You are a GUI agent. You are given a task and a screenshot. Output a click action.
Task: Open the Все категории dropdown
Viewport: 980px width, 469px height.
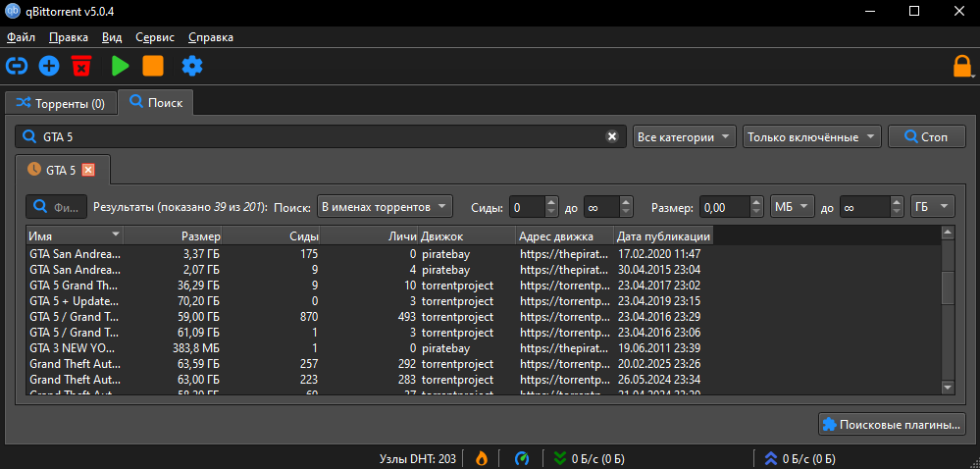685,137
